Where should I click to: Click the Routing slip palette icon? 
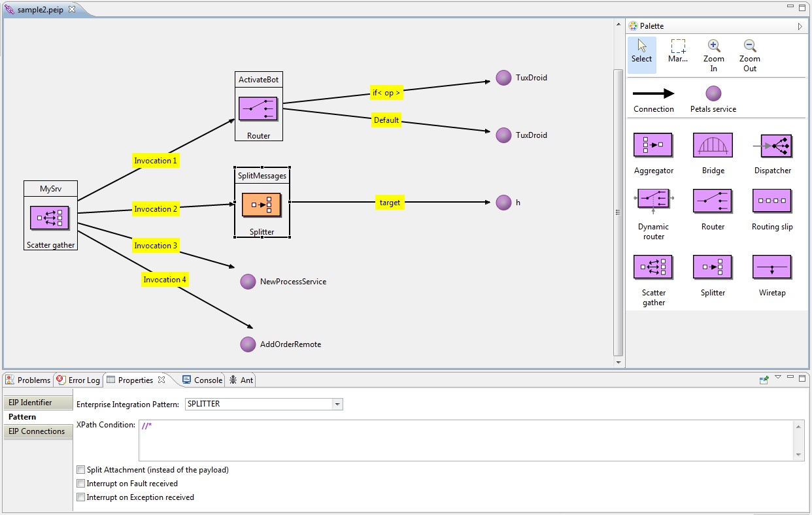coord(772,202)
